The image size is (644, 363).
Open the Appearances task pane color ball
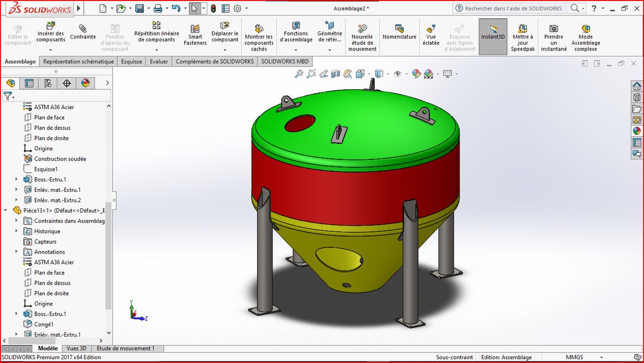pos(637,130)
